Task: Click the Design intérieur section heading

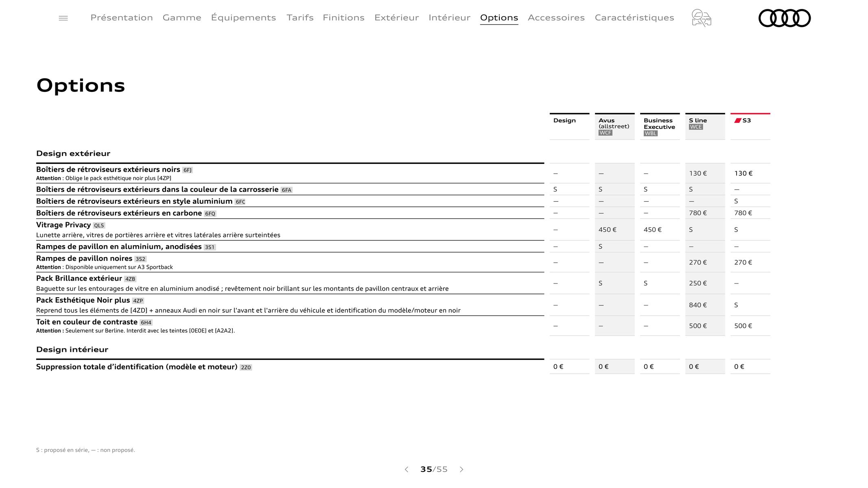Action: click(72, 349)
